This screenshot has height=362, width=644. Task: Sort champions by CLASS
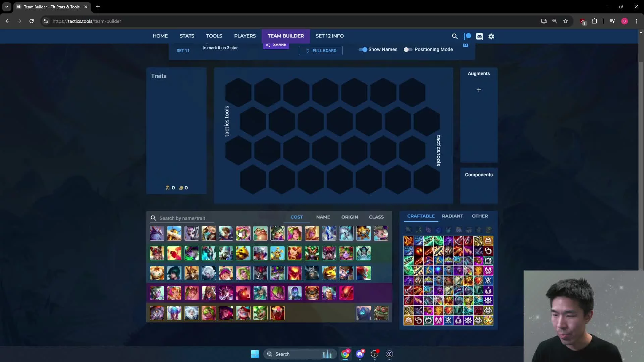click(376, 217)
